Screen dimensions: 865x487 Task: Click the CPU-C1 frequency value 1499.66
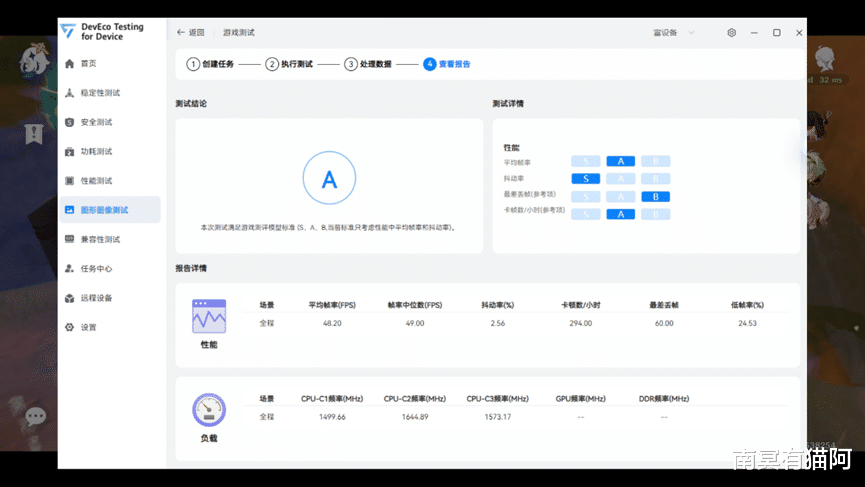[x=332, y=418]
